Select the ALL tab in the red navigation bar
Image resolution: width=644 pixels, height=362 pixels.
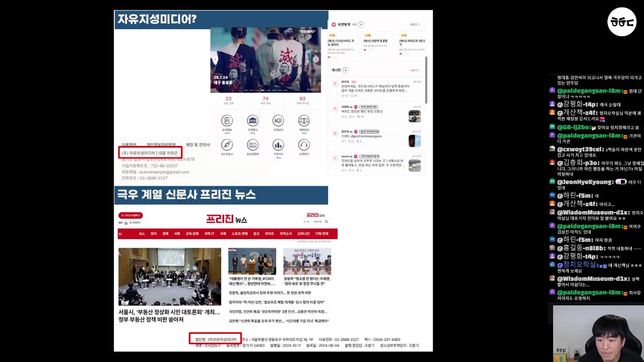coord(142,234)
